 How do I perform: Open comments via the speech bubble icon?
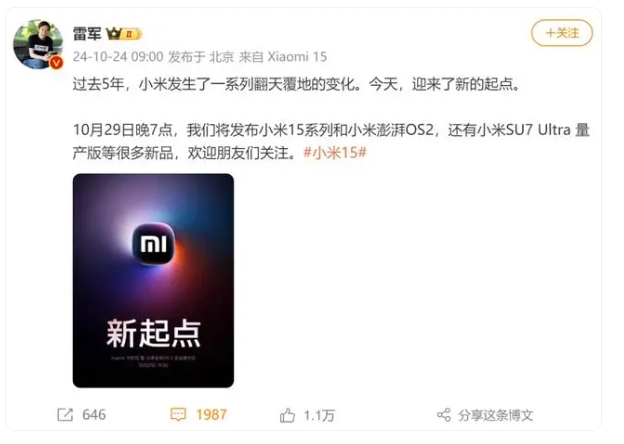click(178, 415)
